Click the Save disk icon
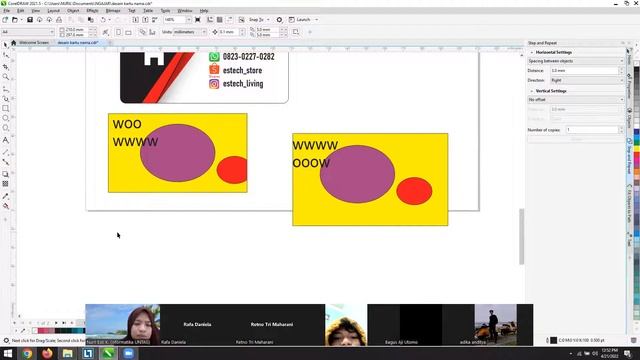The width and height of the screenshot is (640, 360). click(30, 20)
